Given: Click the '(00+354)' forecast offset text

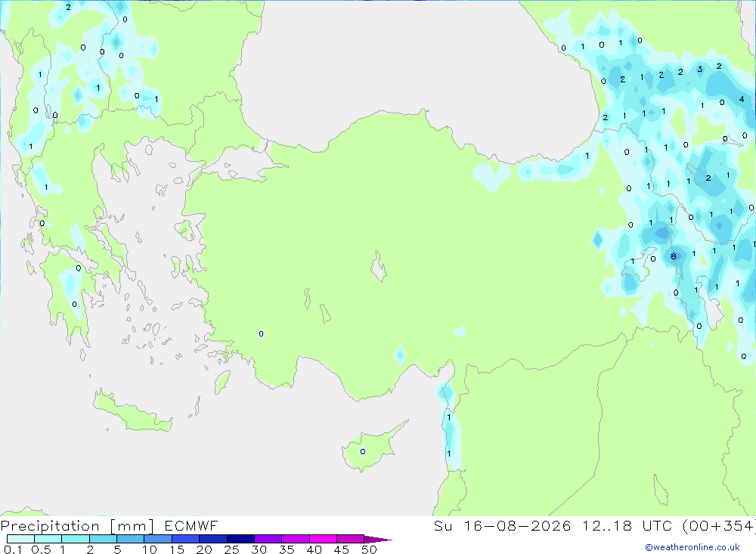Looking at the screenshot, I should (x=719, y=526).
